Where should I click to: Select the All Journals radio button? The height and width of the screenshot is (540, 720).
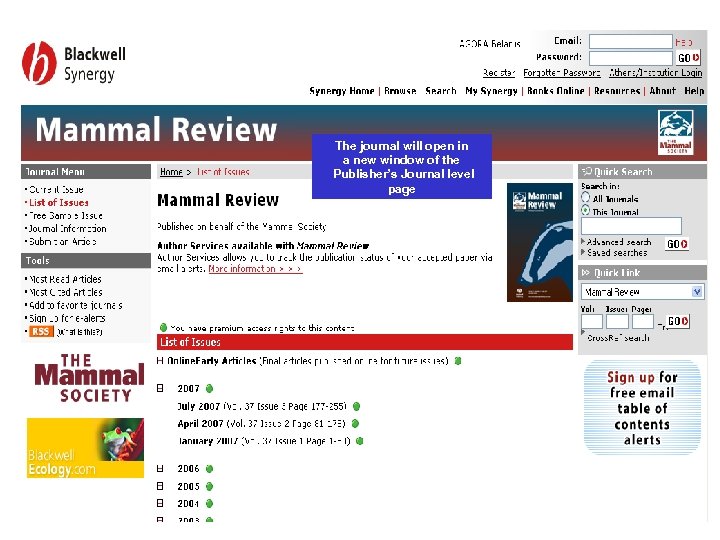click(x=585, y=197)
